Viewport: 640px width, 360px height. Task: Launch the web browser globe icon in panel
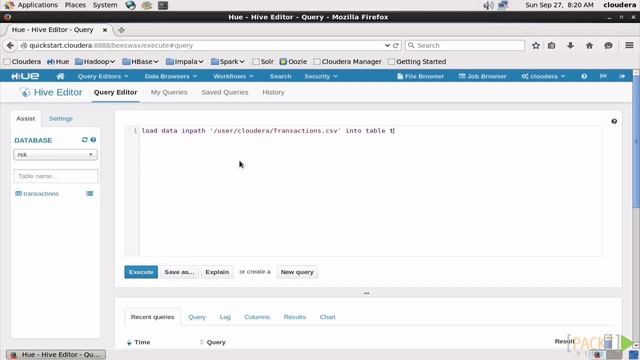[x=131, y=5]
